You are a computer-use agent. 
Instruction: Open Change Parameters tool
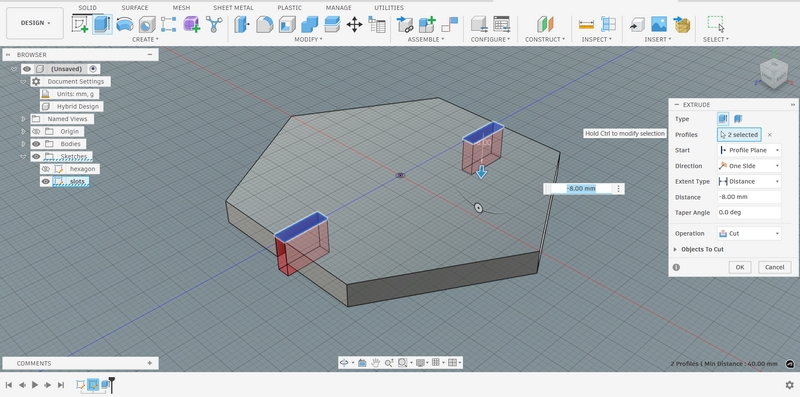pyautogui.click(x=377, y=24)
